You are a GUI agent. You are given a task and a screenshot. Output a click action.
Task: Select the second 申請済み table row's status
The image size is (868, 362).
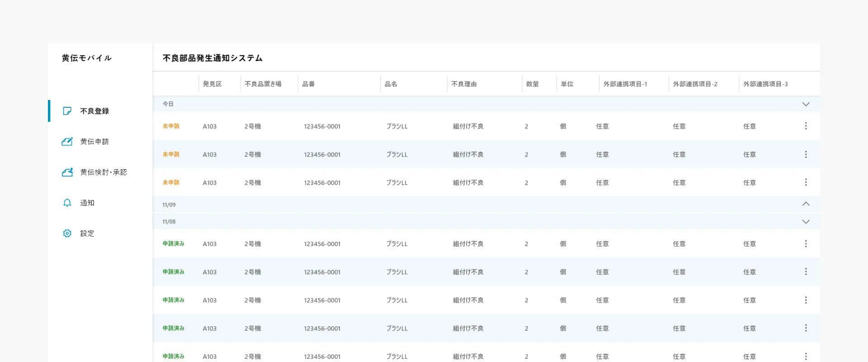click(x=174, y=272)
